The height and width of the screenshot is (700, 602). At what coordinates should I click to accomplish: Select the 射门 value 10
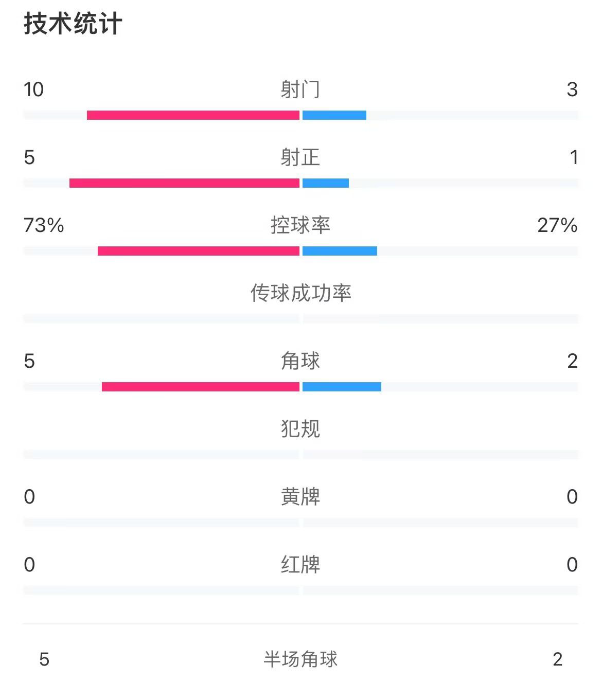click(x=34, y=89)
